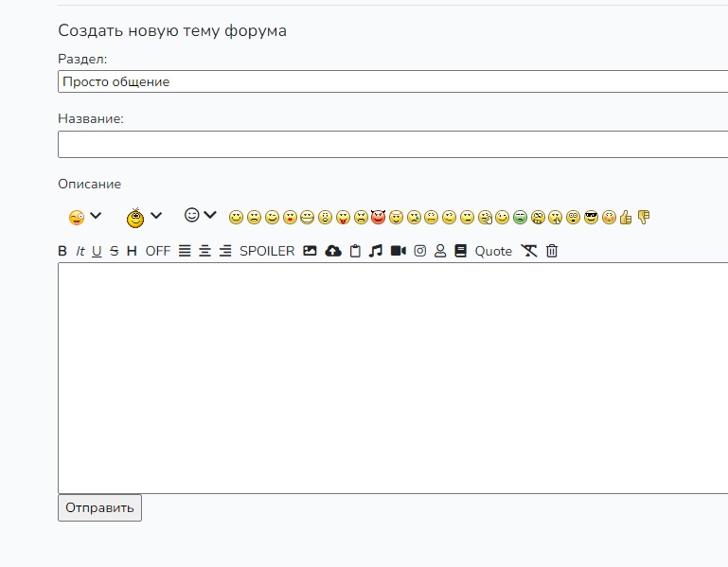Click the SPOILER tag button
Image resolution: width=728 pixels, height=567 pixels.
[x=267, y=251]
